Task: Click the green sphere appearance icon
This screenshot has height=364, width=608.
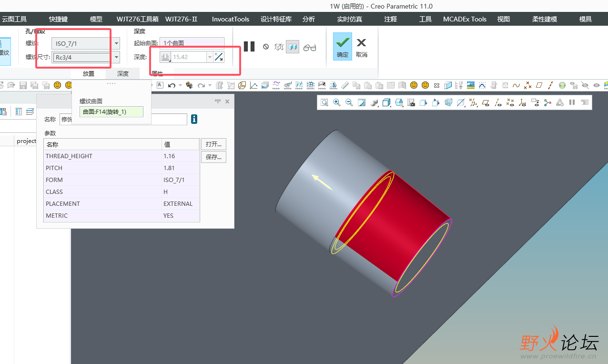Action: point(562,85)
